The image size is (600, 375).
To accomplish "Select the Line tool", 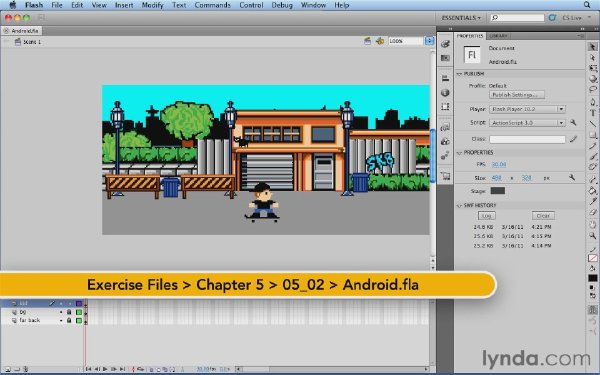I will (x=593, y=124).
